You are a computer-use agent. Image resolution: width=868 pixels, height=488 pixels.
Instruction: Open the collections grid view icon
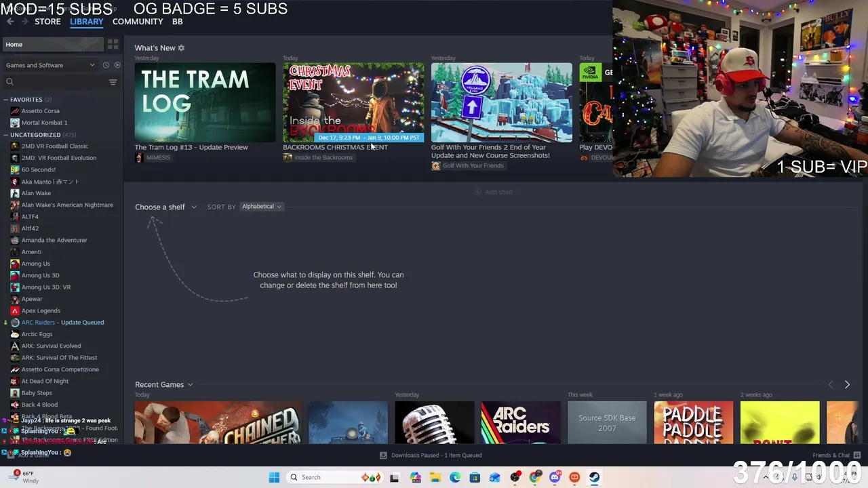(x=113, y=44)
